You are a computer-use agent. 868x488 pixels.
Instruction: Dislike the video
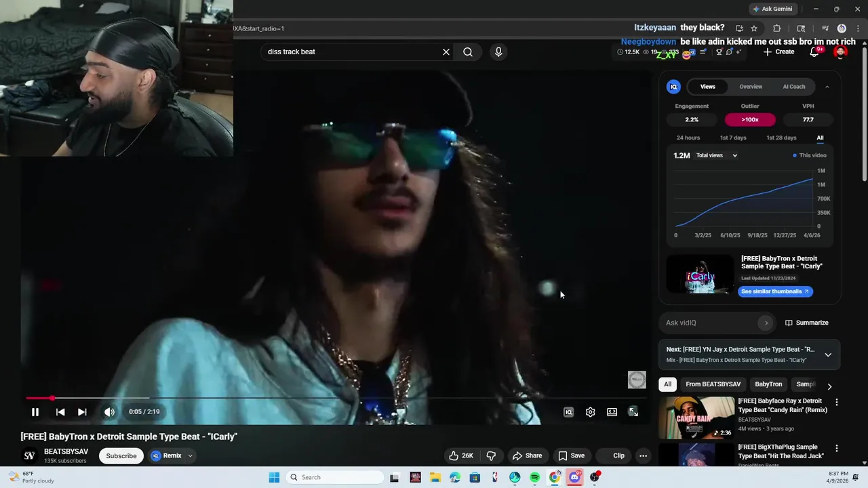492,455
